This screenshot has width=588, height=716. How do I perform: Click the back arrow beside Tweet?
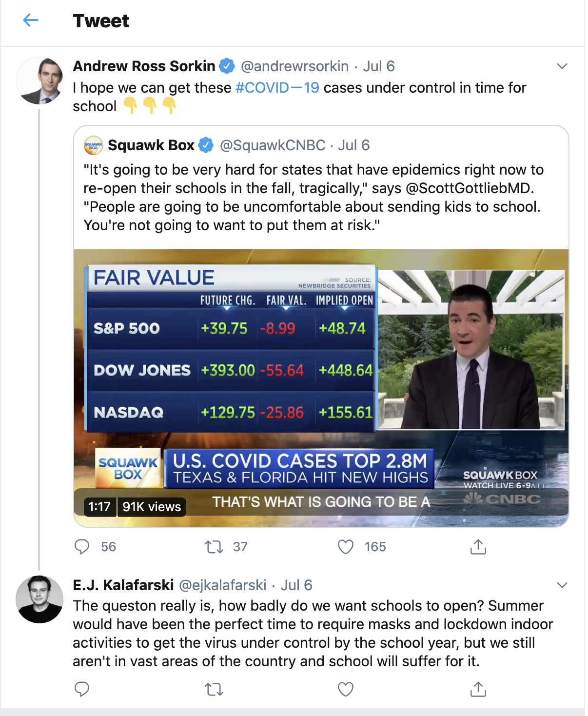[x=31, y=20]
